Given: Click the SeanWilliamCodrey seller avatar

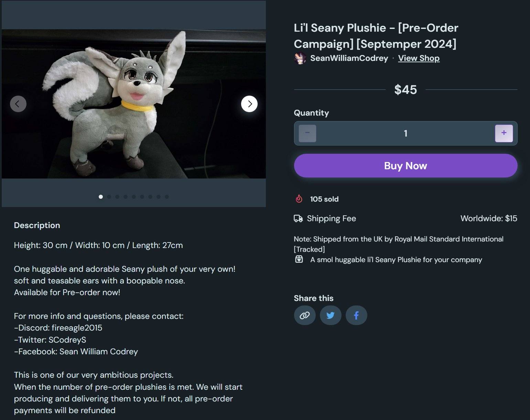Looking at the screenshot, I should tap(300, 58).
